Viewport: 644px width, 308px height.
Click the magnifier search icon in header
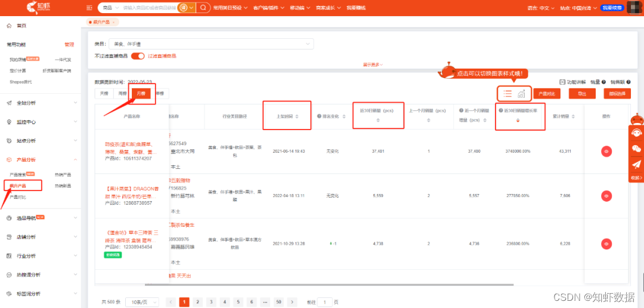tap(203, 8)
